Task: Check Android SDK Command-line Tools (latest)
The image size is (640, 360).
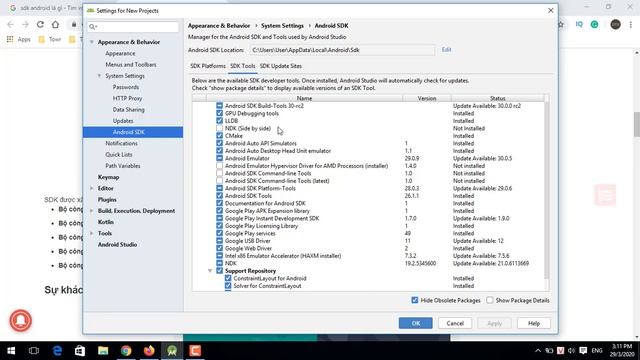Action: [220, 181]
